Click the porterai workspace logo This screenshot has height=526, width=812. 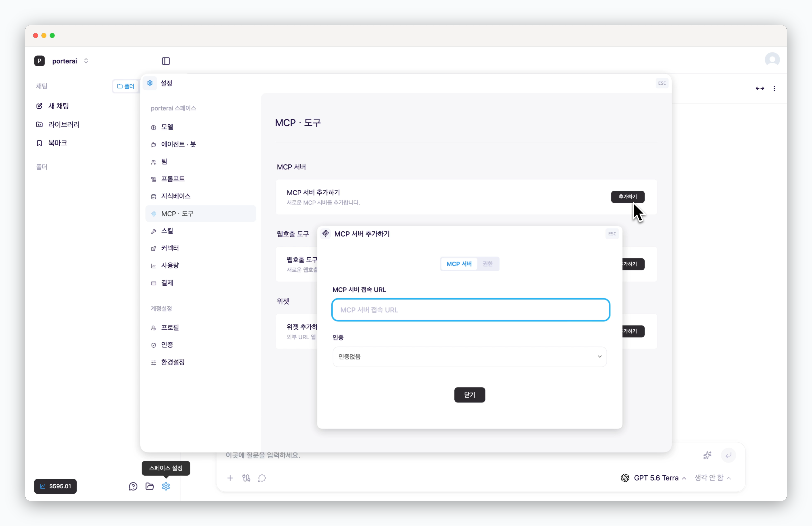tap(39, 61)
